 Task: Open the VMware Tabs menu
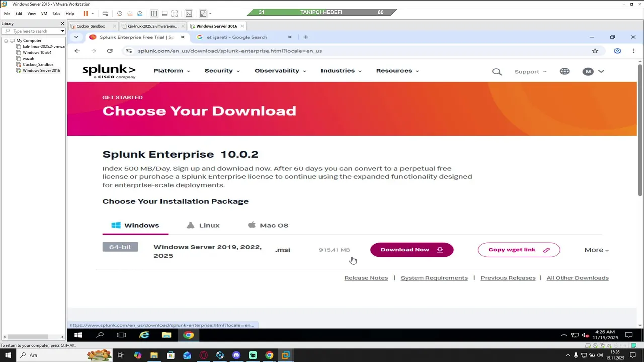[x=56, y=14]
